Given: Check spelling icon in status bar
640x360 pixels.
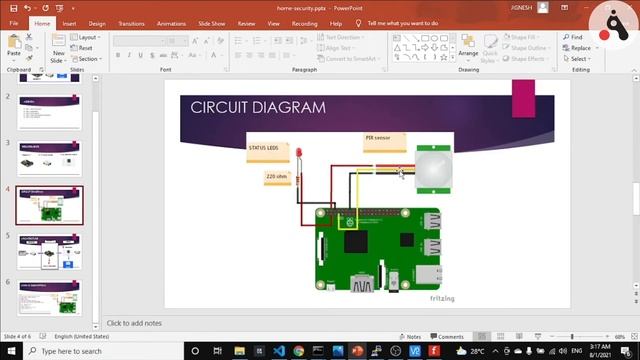Looking at the screenshot, I should point(42,336).
